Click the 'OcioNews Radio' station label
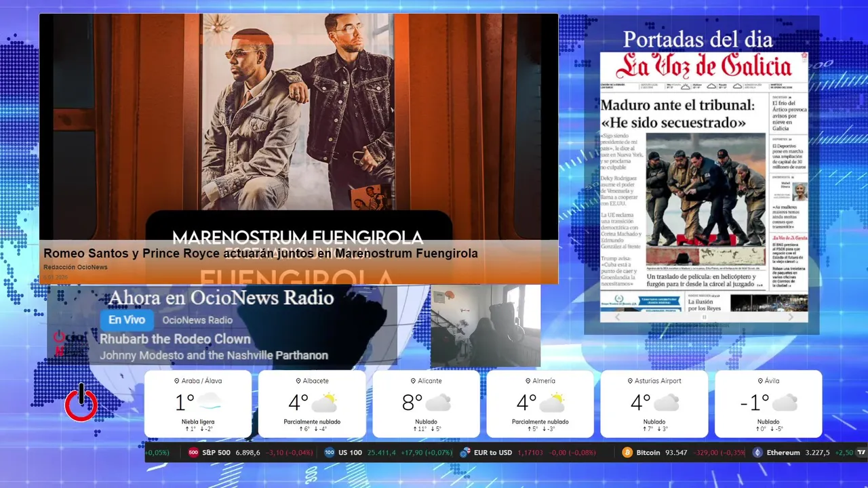 pyautogui.click(x=197, y=320)
